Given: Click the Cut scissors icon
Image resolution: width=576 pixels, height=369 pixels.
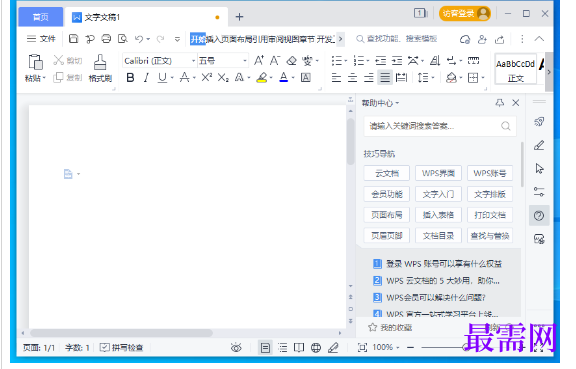Looking at the screenshot, I should 58,60.
